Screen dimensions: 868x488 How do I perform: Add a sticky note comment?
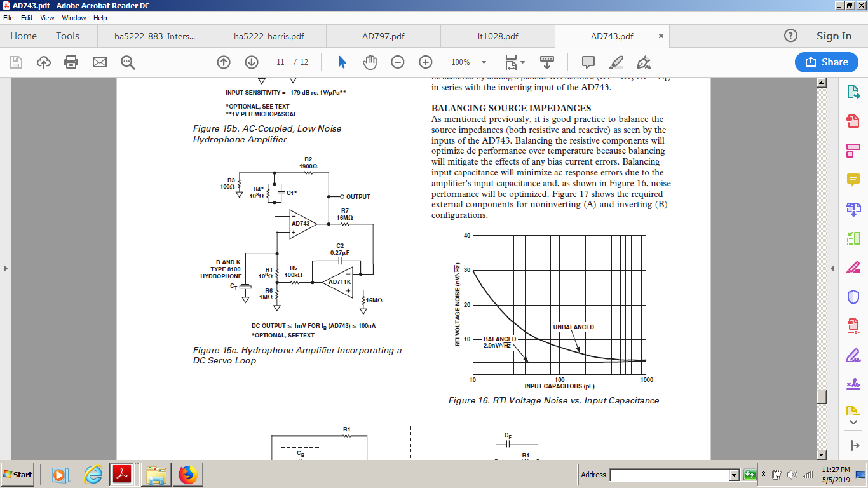click(x=588, y=62)
